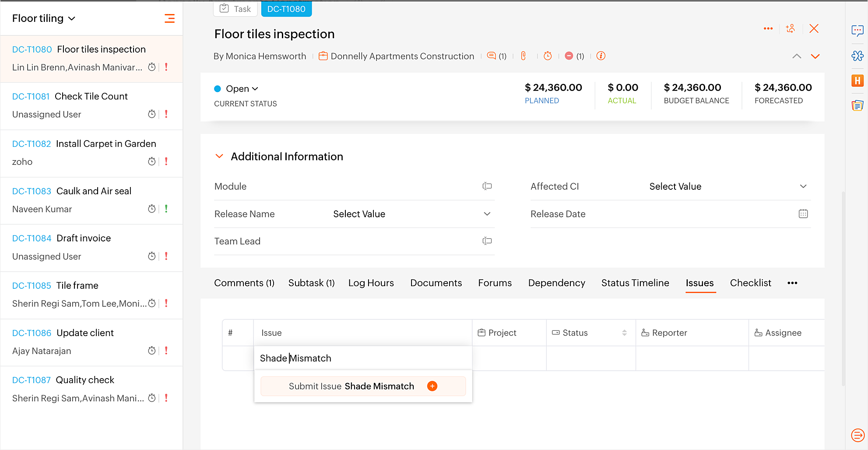Sort the issues by Status column

tap(624, 333)
